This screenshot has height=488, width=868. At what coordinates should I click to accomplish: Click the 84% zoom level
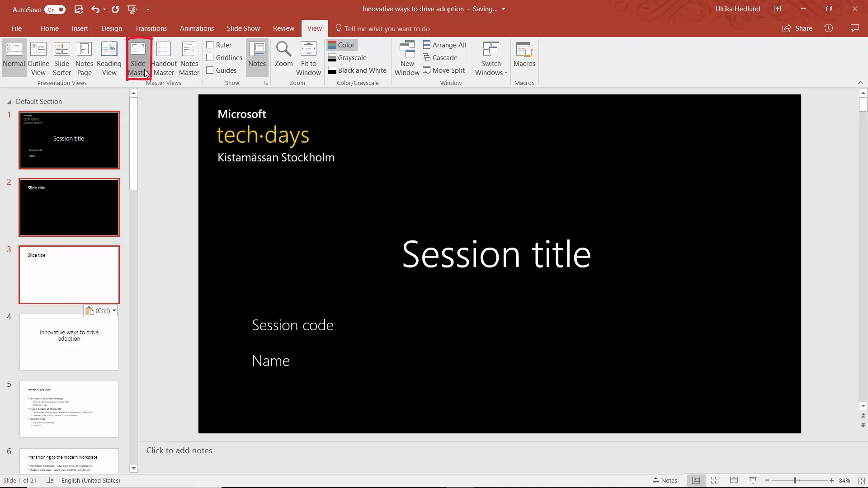click(x=844, y=480)
